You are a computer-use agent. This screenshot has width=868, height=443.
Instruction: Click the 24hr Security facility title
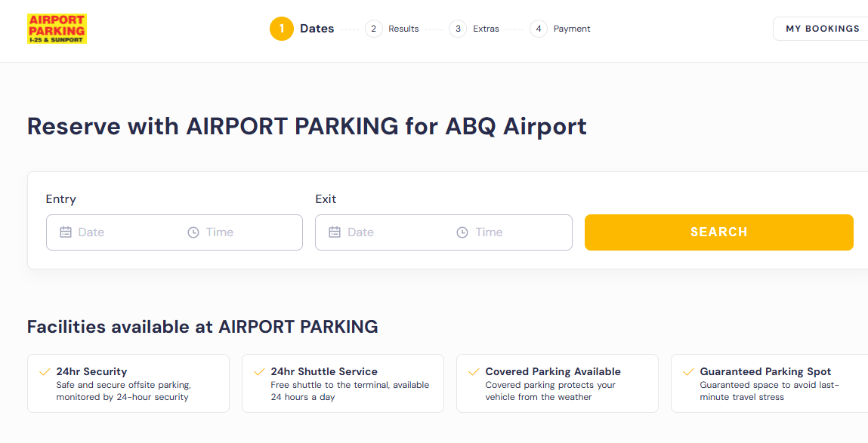pos(92,371)
